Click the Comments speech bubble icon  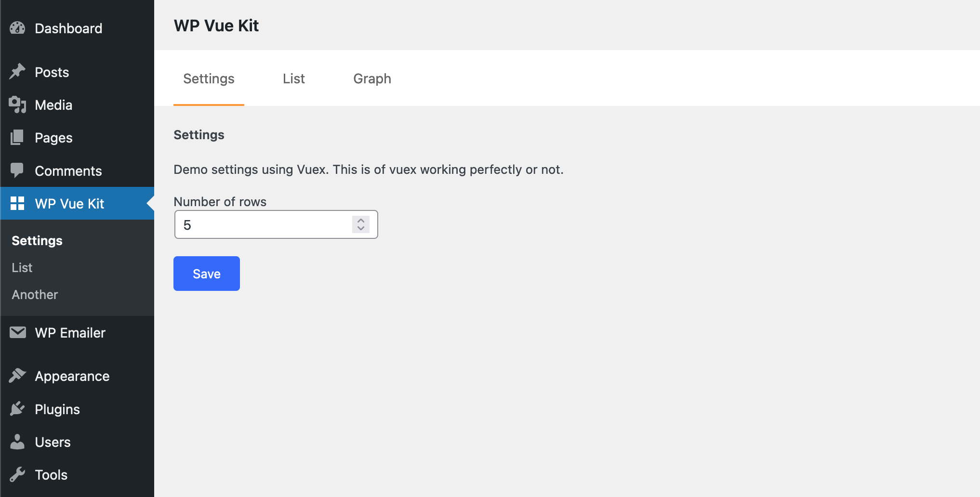click(x=17, y=170)
